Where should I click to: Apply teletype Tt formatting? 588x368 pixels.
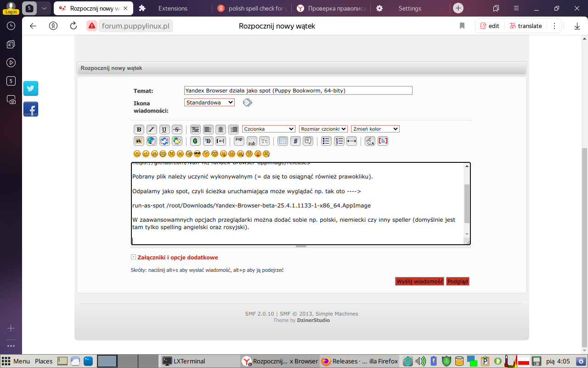(x=265, y=141)
